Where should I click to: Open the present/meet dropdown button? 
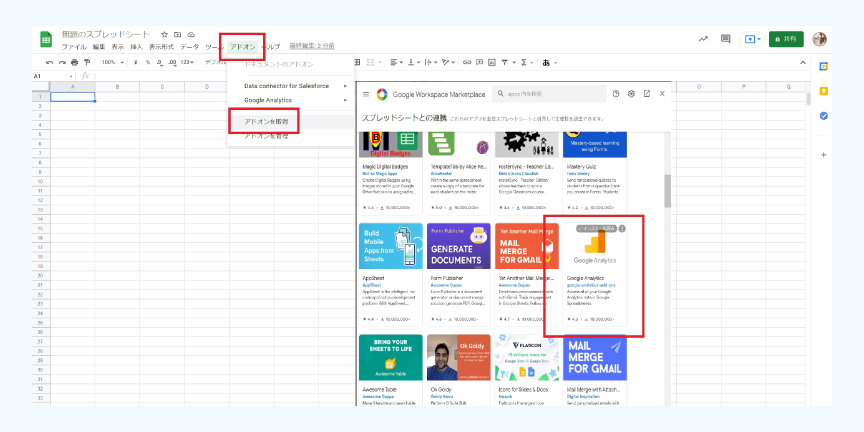(753, 39)
